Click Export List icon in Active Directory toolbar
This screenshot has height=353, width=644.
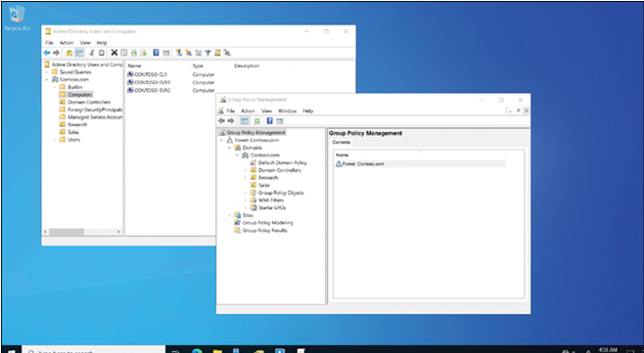point(143,53)
